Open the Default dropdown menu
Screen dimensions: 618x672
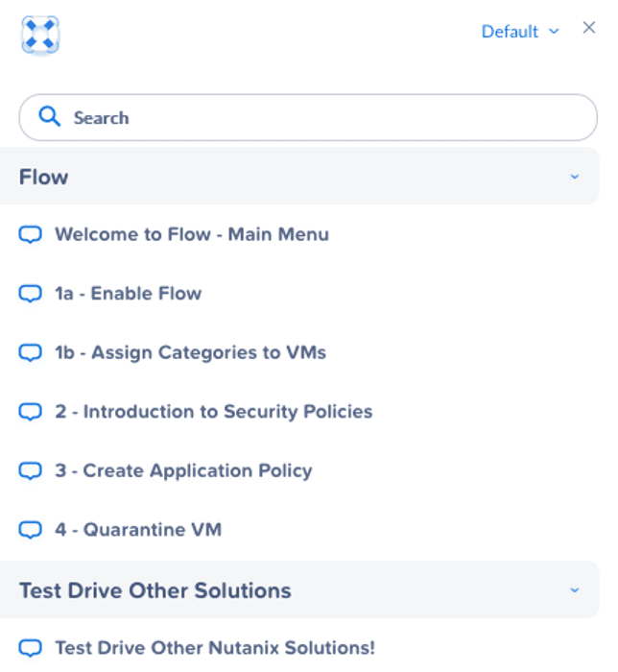click(x=520, y=32)
